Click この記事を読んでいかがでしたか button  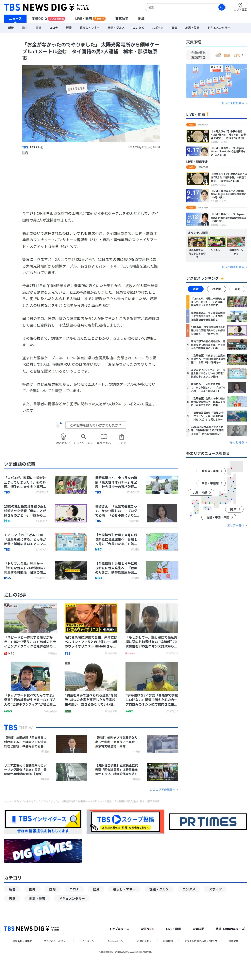(95, 425)
